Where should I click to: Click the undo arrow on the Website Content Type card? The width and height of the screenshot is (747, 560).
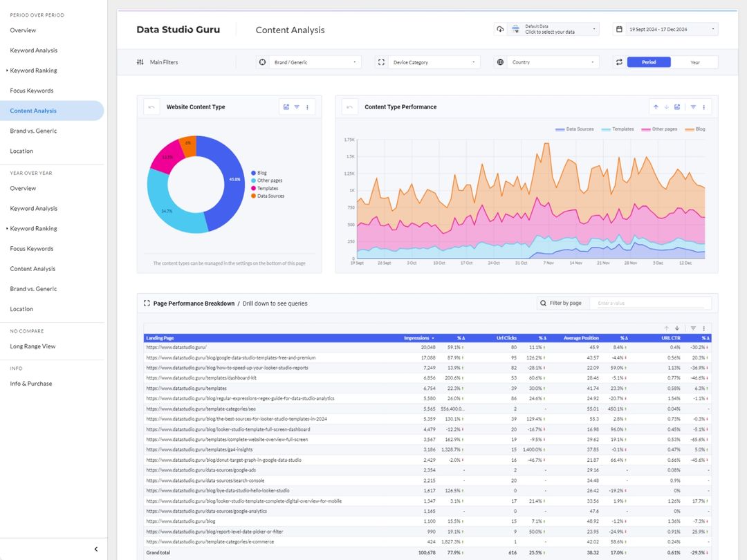(151, 107)
